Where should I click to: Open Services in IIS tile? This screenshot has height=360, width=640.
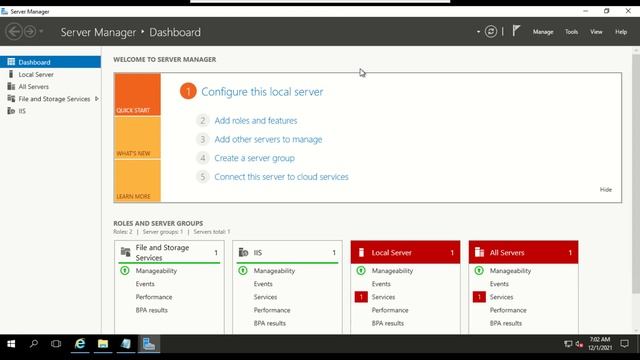pos(265,297)
